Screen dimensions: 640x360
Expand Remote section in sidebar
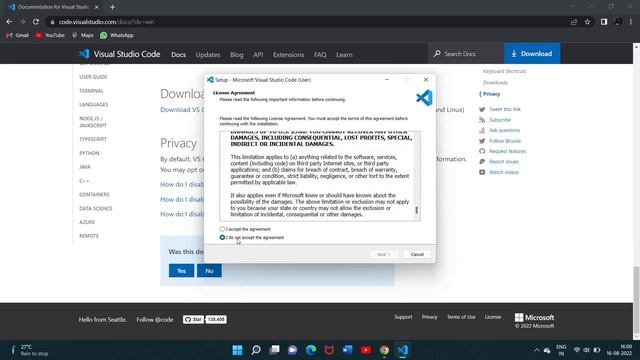89,236
